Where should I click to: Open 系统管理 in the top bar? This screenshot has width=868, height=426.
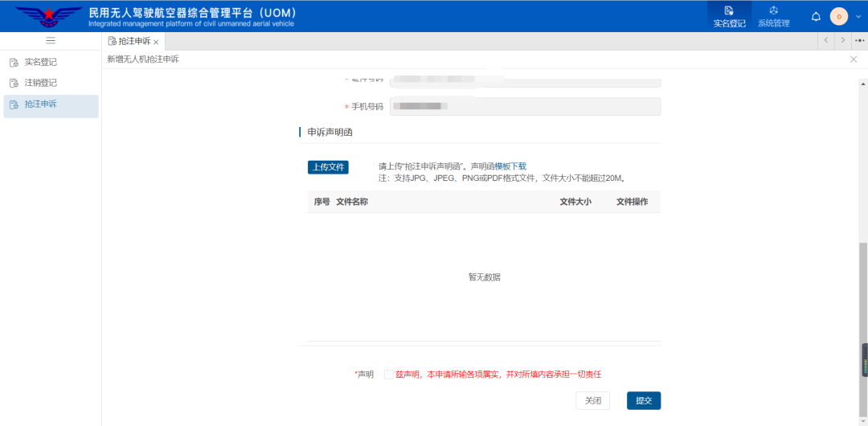coord(773,16)
